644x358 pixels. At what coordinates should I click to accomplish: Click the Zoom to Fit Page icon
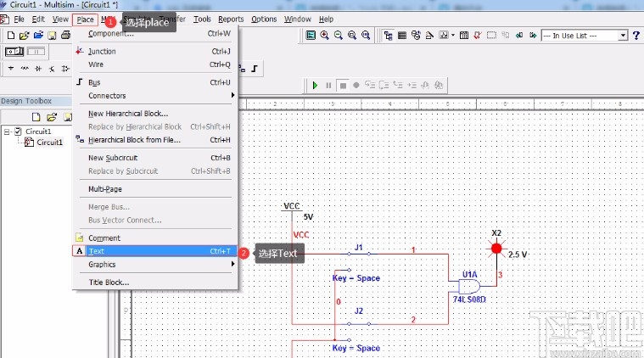coord(366,36)
